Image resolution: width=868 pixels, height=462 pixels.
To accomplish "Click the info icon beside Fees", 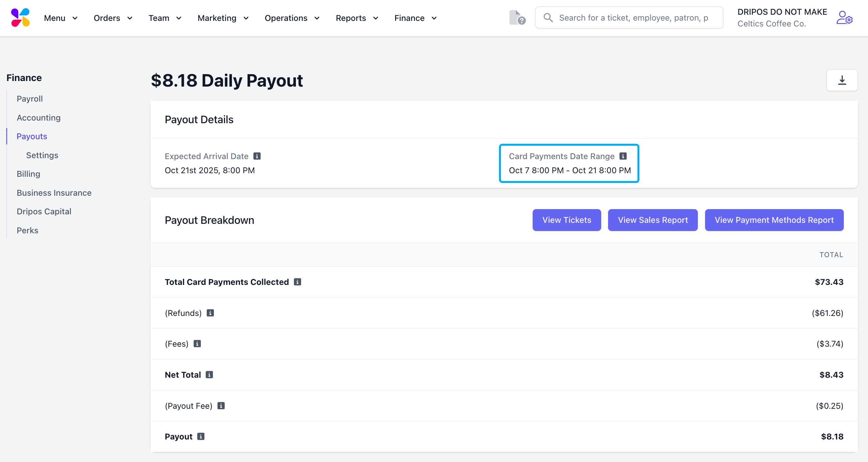I will pos(197,344).
